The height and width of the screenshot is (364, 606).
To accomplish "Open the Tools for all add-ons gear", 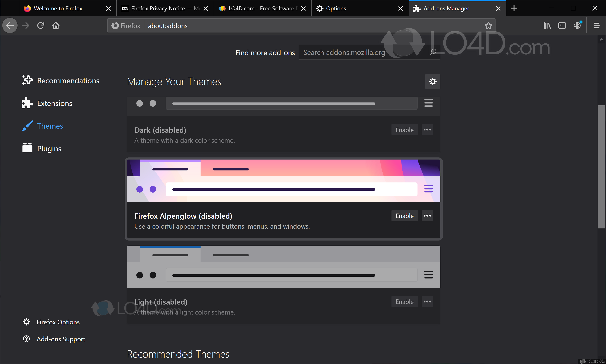I will (x=432, y=81).
